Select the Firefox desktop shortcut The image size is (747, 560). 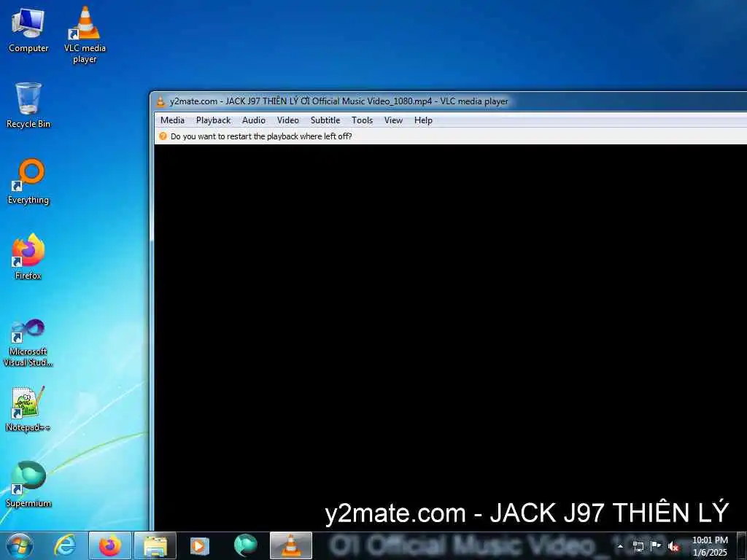tap(28, 256)
